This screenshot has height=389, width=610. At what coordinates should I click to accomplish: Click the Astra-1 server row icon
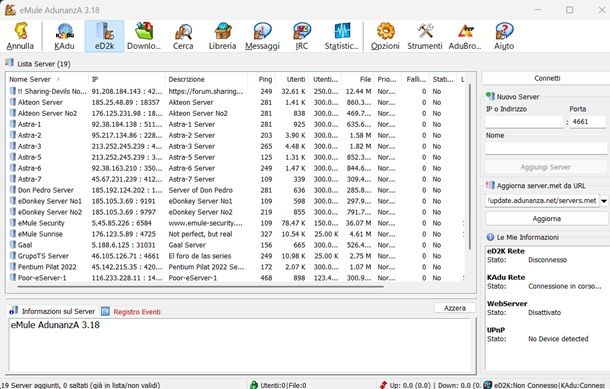[12, 124]
